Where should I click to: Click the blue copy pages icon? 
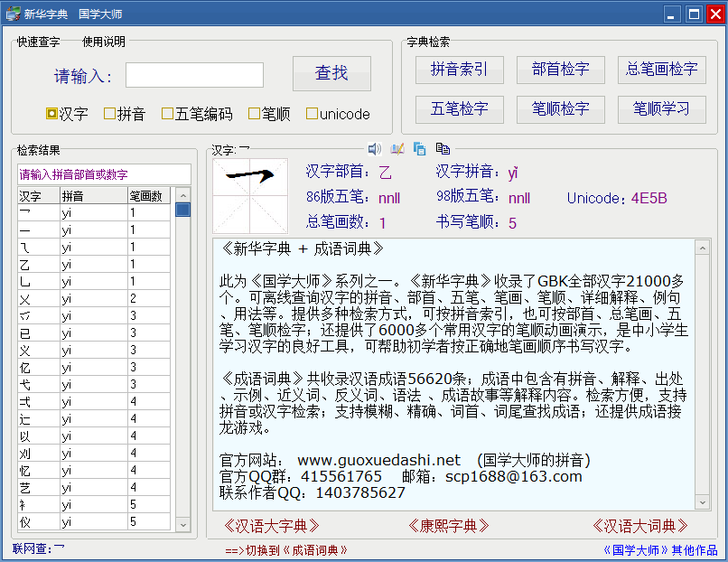tap(420, 148)
